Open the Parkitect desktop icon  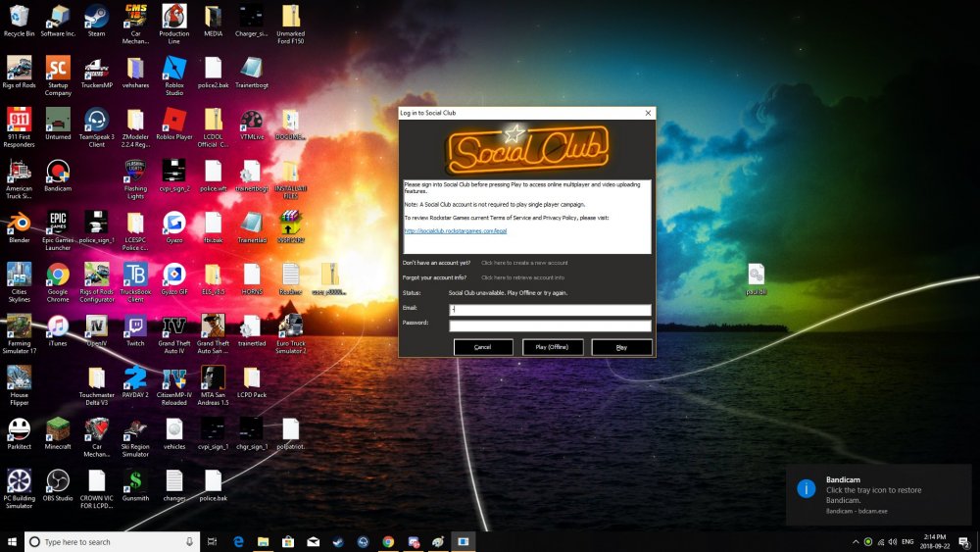19,433
